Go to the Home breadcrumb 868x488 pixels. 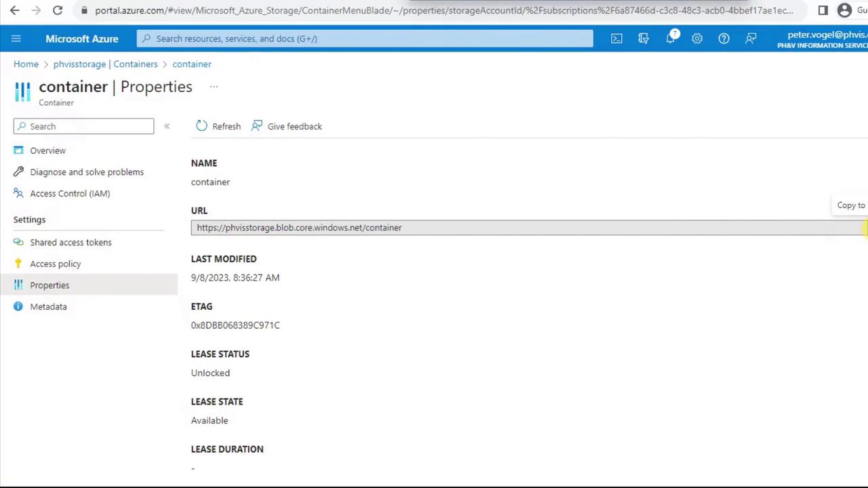pyautogui.click(x=26, y=64)
